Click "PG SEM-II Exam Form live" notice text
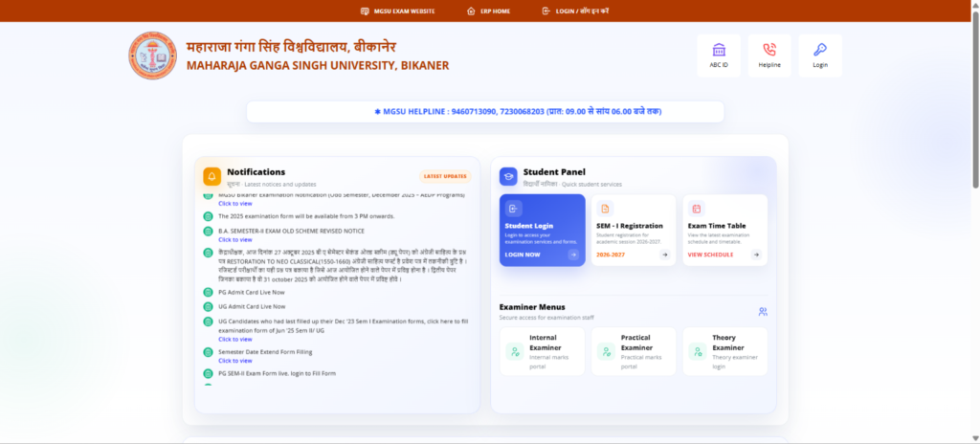The width and height of the screenshot is (980, 444). [x=277, y=373]
